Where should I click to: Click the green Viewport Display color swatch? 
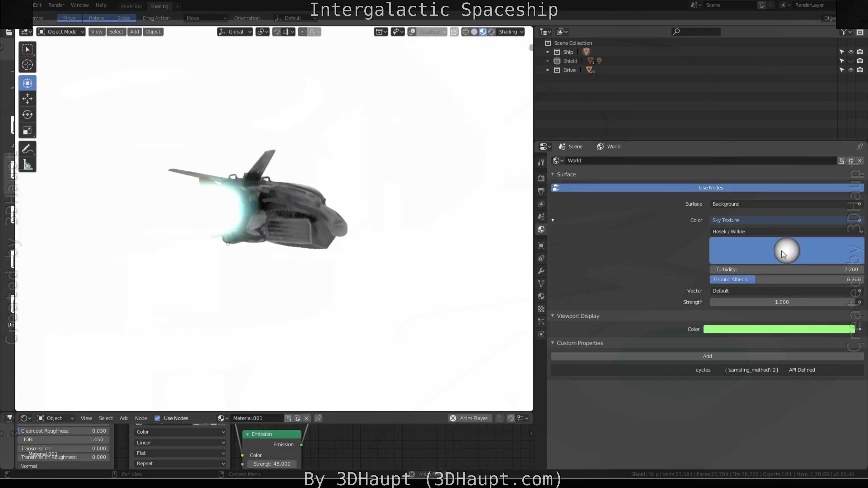(x=778, y=329)
